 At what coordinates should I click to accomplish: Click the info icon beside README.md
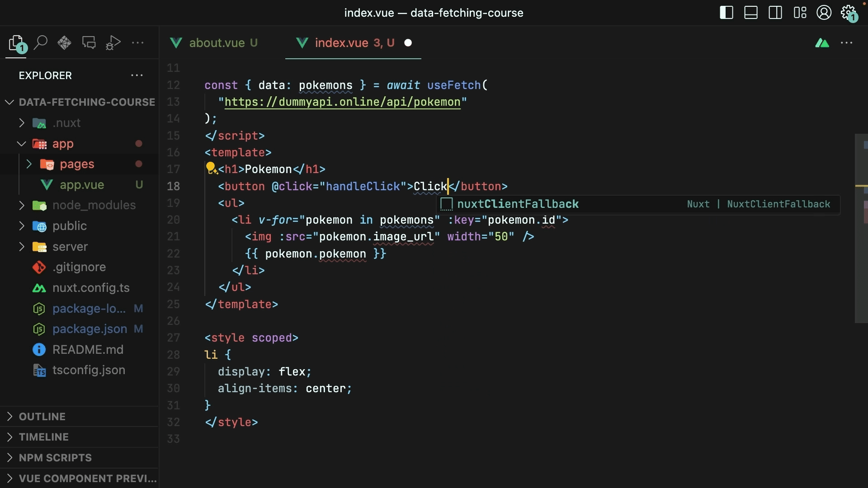pyautogui.click(x=39, y=350)
